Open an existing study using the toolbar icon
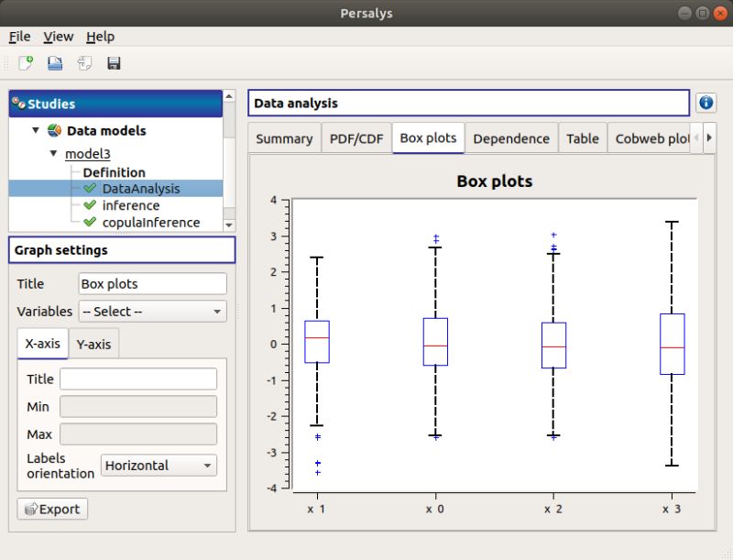 point(54,62)
